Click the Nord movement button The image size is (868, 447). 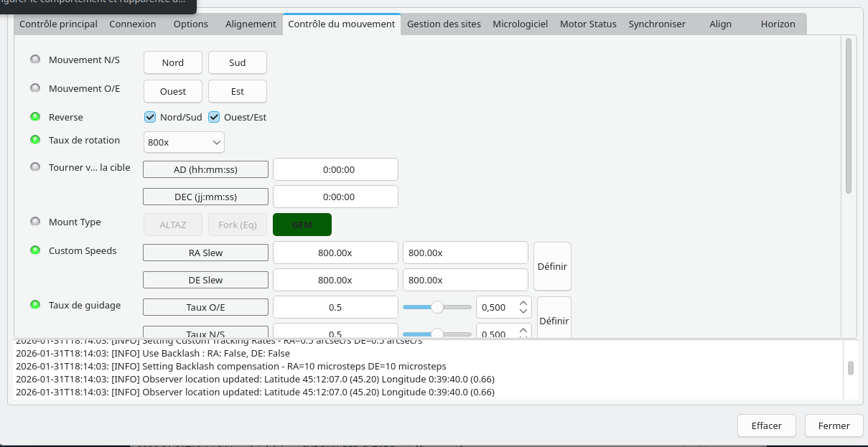pyautogui.click(x=173, y=62)
